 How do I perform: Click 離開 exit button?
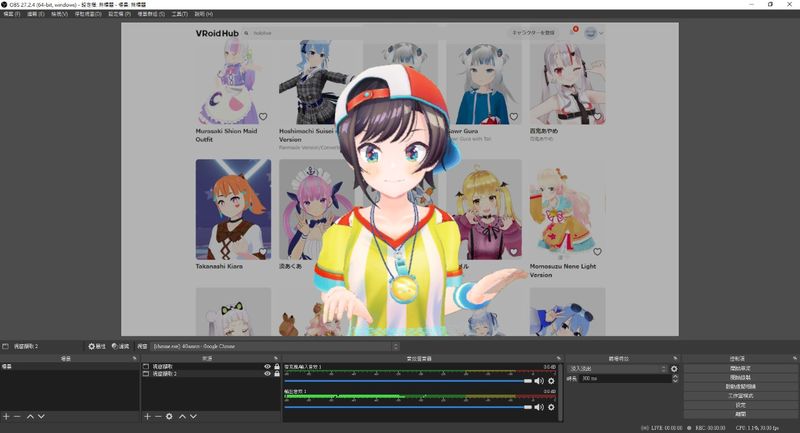coord(740,414)
